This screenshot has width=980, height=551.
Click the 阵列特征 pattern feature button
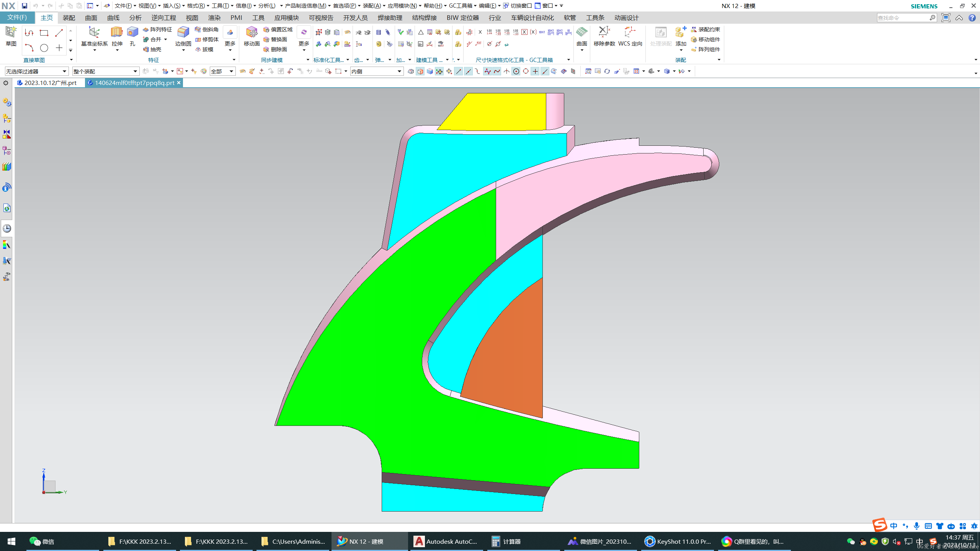point(157,29)
